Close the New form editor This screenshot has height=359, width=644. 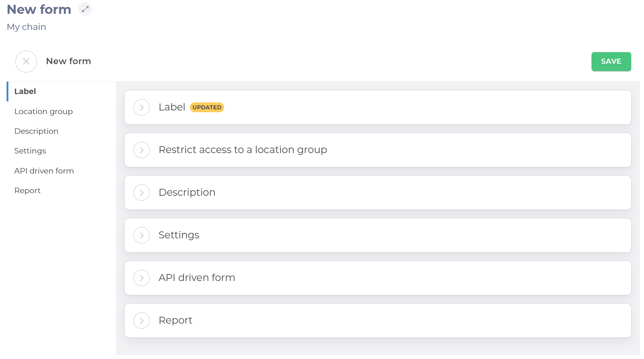(26, 62)
